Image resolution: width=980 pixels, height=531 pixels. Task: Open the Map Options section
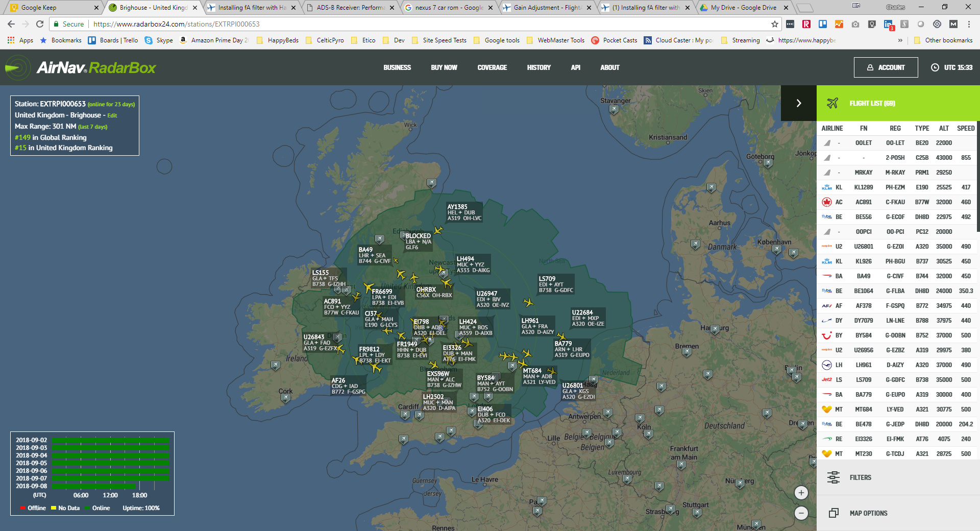[x=898, y=513]
